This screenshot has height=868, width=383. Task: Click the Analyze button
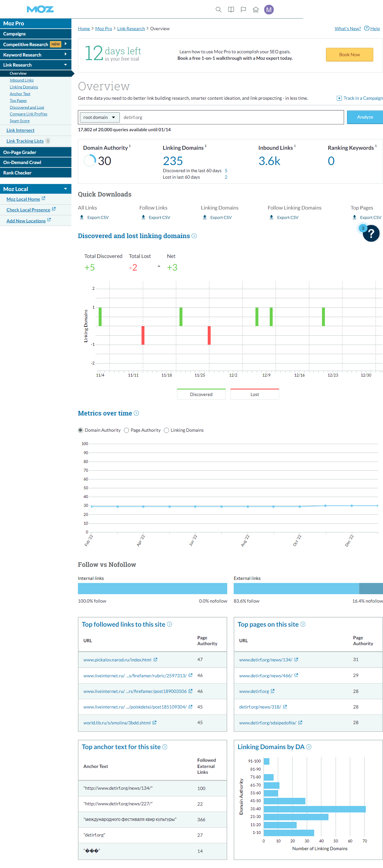pyautogui.click(x=365, y=117)
